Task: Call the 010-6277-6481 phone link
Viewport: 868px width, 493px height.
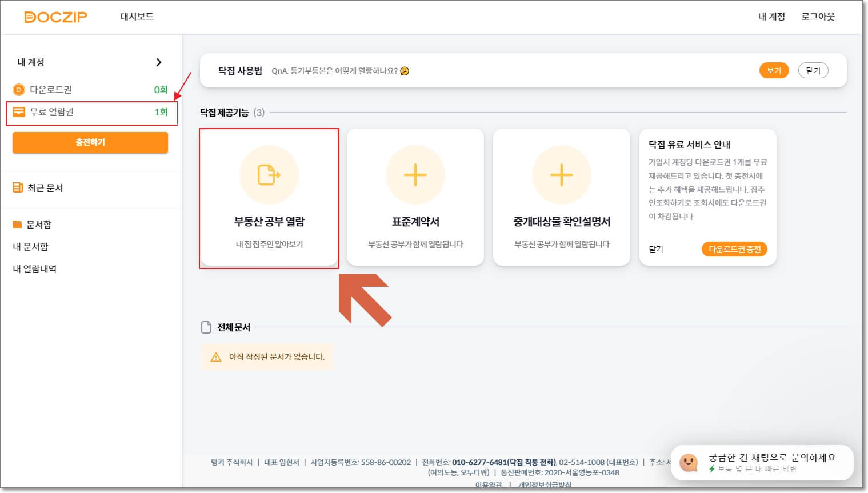Action: 504,462
